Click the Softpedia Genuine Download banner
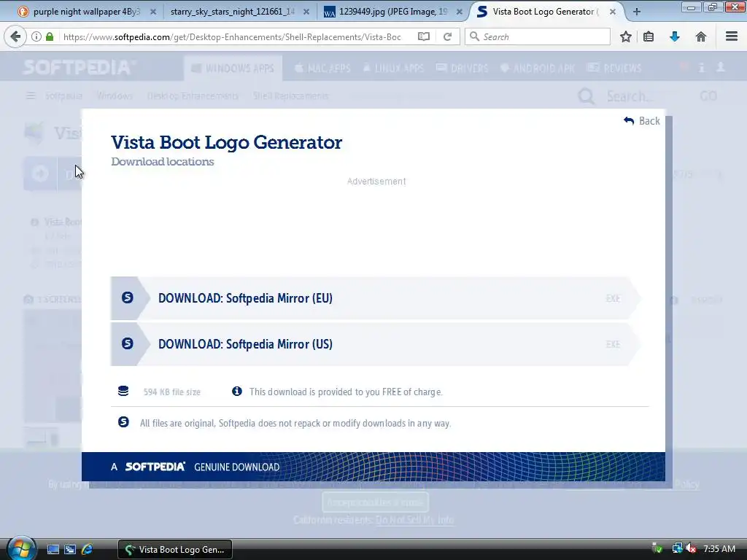The image size is (747, 560). click(373, 467)
